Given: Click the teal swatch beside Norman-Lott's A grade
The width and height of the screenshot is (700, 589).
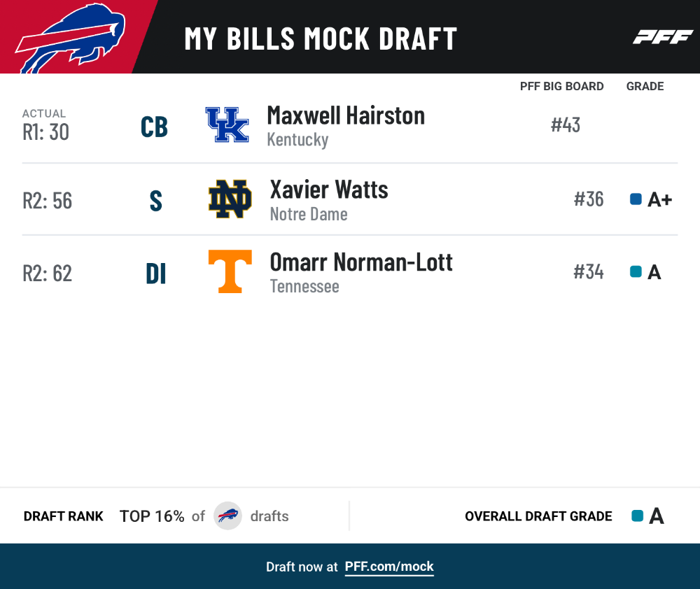Looking at the screenshot, I should [x=636, y=271].
